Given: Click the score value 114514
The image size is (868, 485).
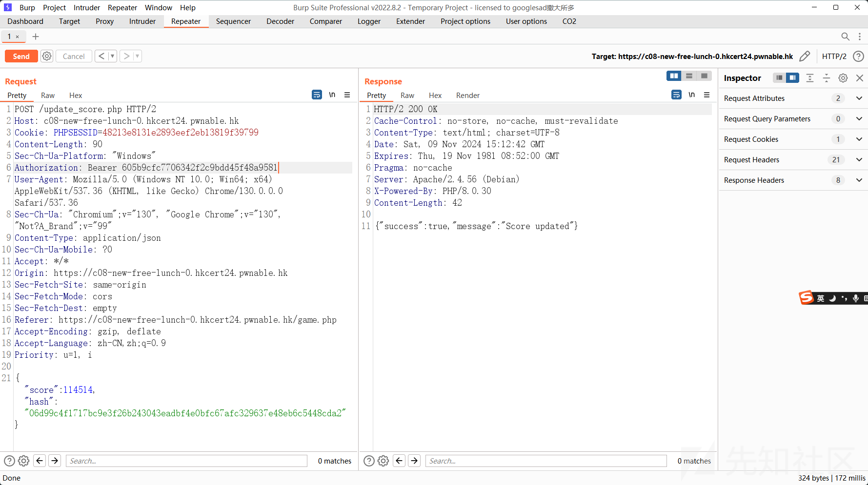Looking at the screenshot, I should pyautogui.click(x=78, y=390).
